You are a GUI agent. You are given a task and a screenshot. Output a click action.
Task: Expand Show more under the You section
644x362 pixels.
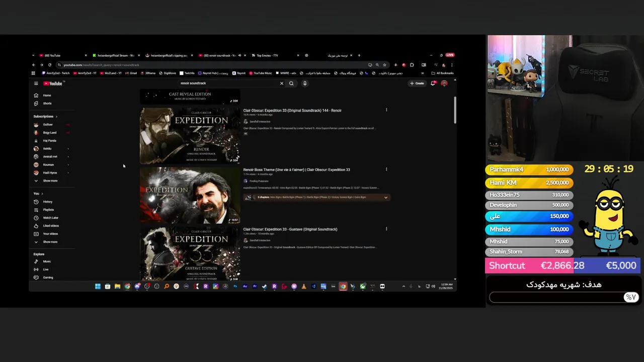point(46,242)
